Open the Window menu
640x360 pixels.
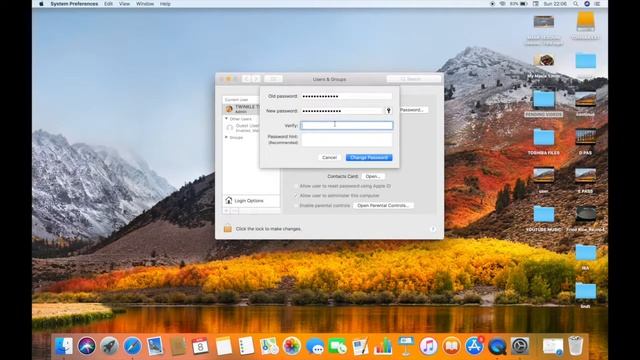click(x=144, y=4)
